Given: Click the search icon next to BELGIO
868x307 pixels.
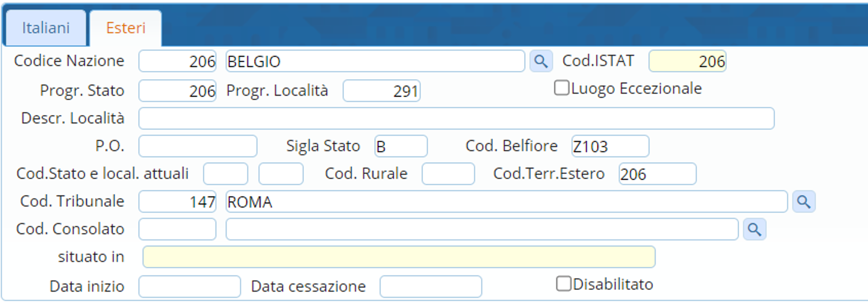Looking at the screenshot, I should tap(541, 61).
